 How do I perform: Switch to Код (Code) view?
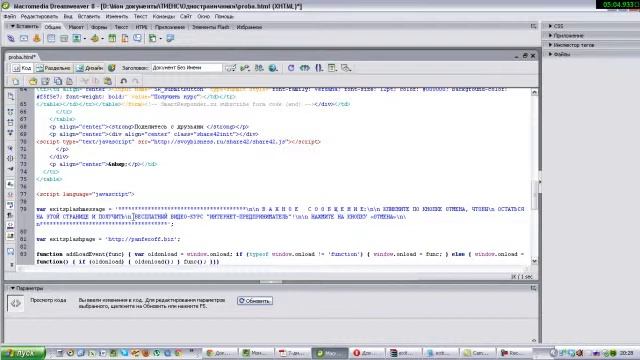(22, 68)
